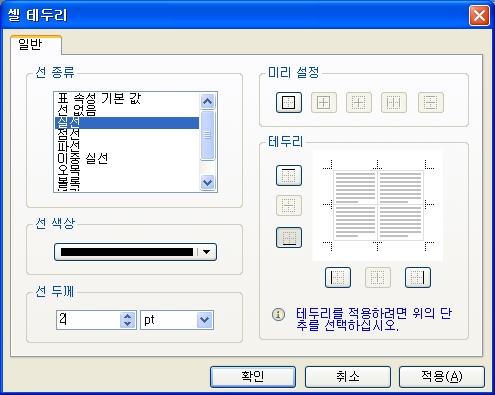Choose the box with inner dotted lines preset
Viewport: 495px width, 395px height.
pos(359,102)
